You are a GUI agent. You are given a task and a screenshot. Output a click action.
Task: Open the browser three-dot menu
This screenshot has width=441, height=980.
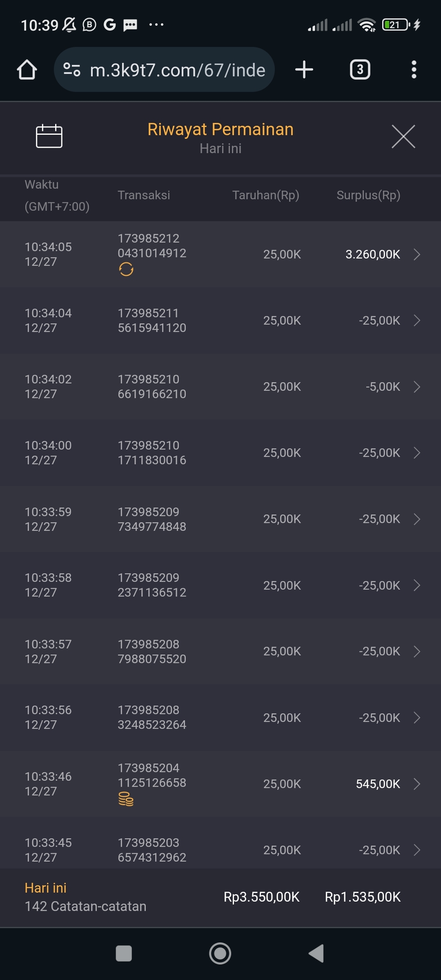click(414, 70)
